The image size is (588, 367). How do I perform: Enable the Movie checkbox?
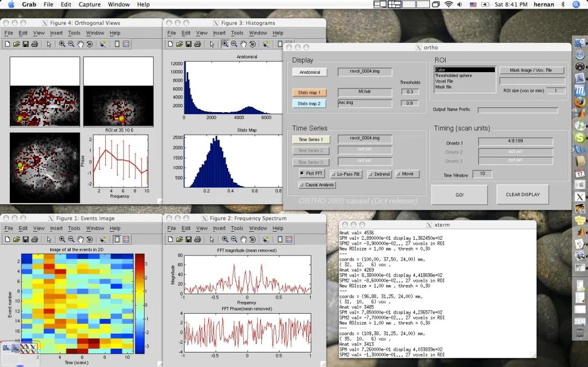407,174
